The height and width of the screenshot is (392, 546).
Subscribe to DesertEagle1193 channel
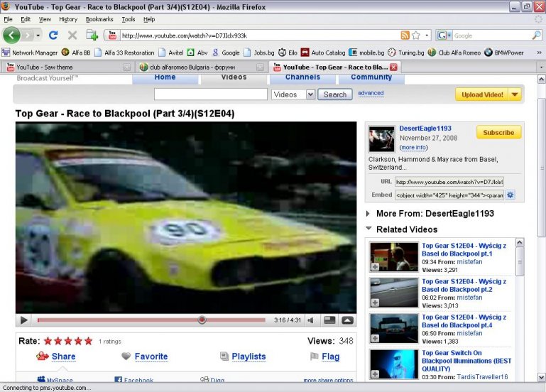point(498,132)
